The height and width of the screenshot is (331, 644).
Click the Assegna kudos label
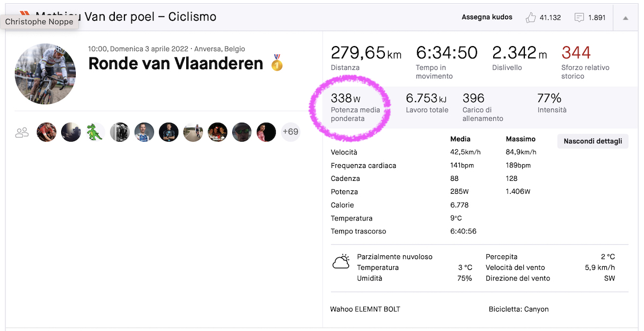coord(487,17)
